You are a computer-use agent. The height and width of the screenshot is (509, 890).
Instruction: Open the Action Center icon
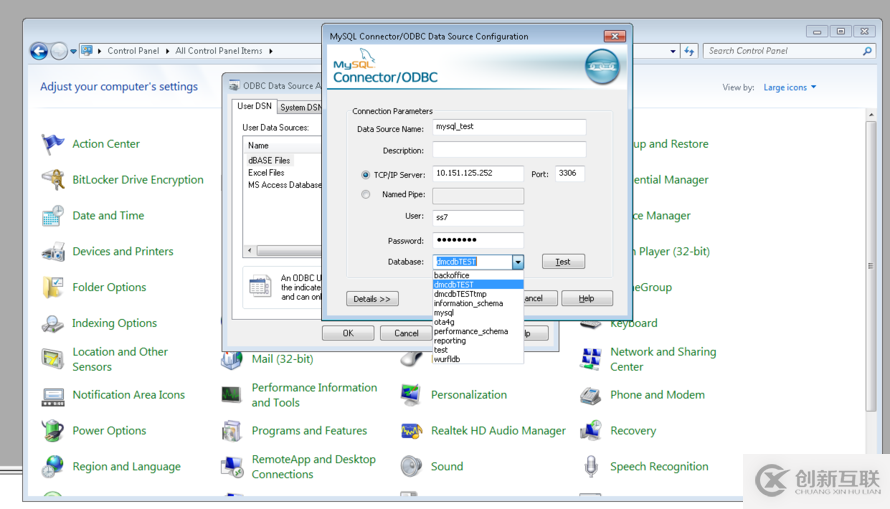pos(53,144)
